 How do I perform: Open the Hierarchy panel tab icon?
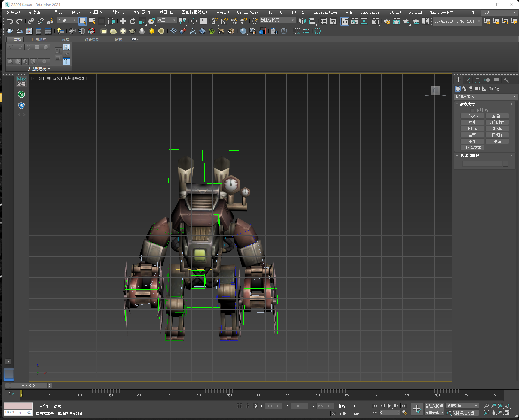[478, 80]
